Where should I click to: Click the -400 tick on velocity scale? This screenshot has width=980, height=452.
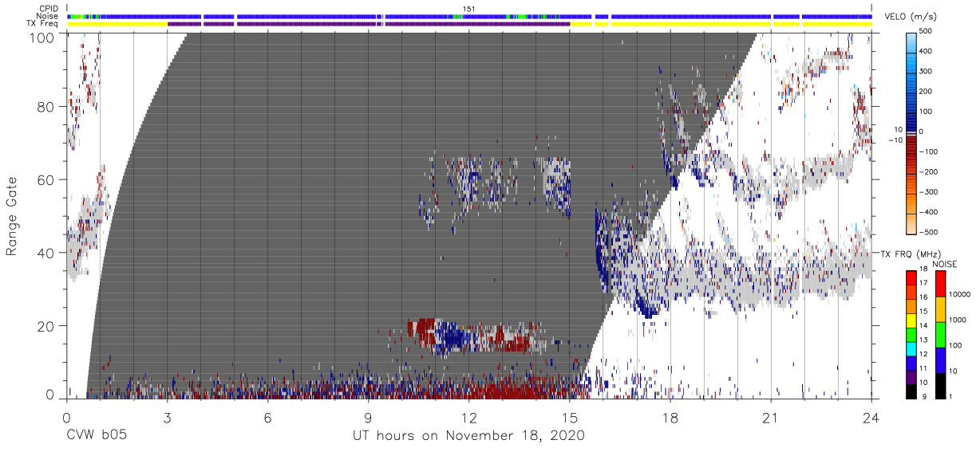pos(931,212)
